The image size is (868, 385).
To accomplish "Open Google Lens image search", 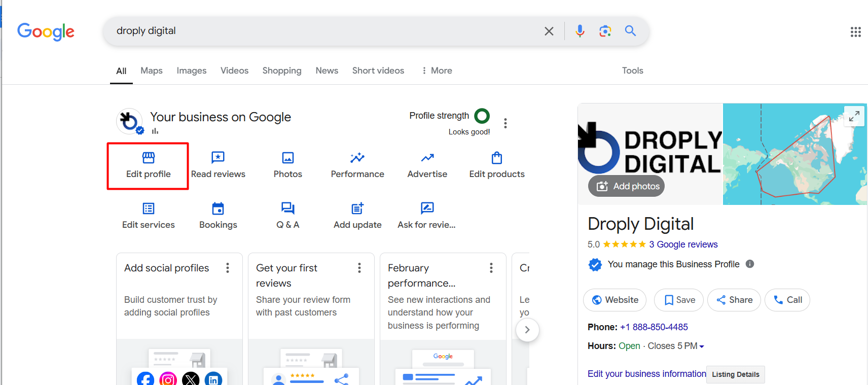I will click(605, 31).
